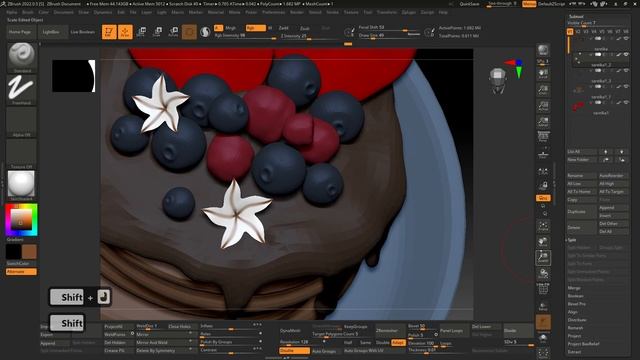Open the Zplugin menu
640x360 pixels.
pos(409,12)
